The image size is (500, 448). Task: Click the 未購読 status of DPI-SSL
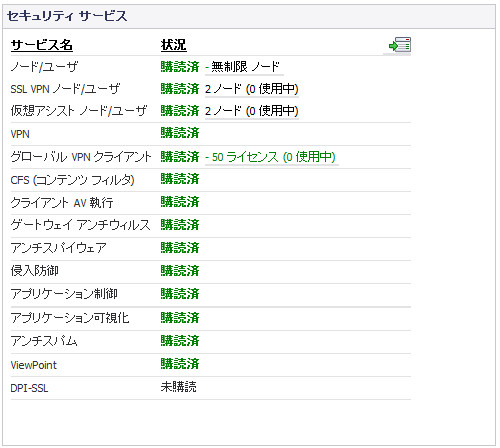coord(179,387)
